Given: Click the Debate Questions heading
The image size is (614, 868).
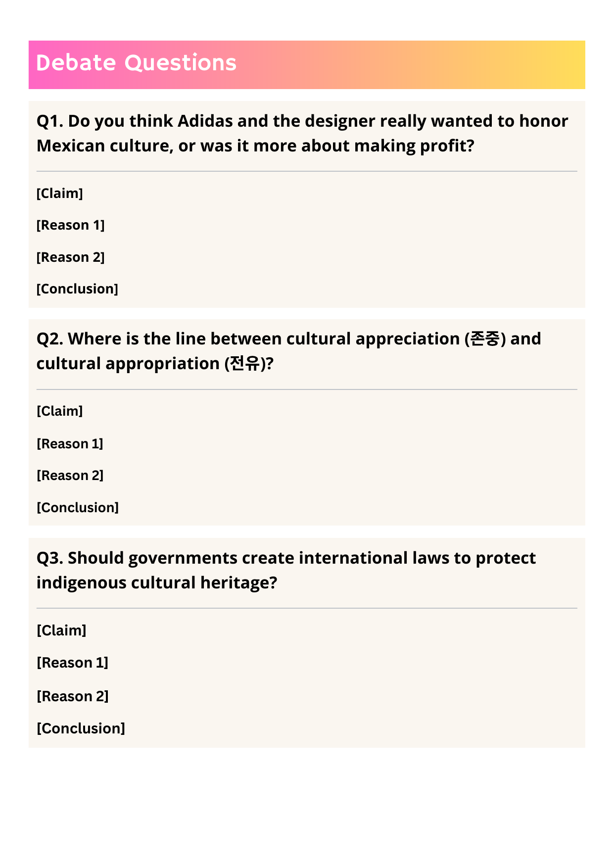Looking at the screenshot, I should (136, 63).
